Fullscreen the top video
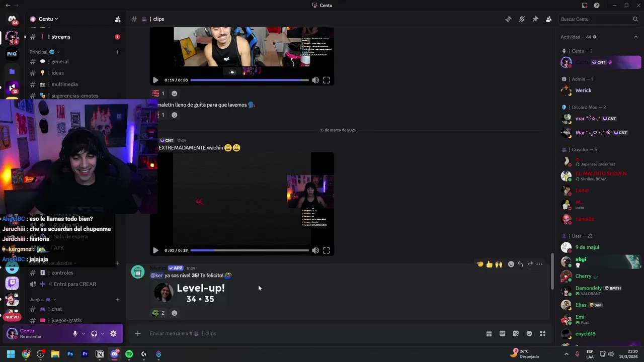The height and width of the screenshot is (362, 644). [x=326, y=80]
